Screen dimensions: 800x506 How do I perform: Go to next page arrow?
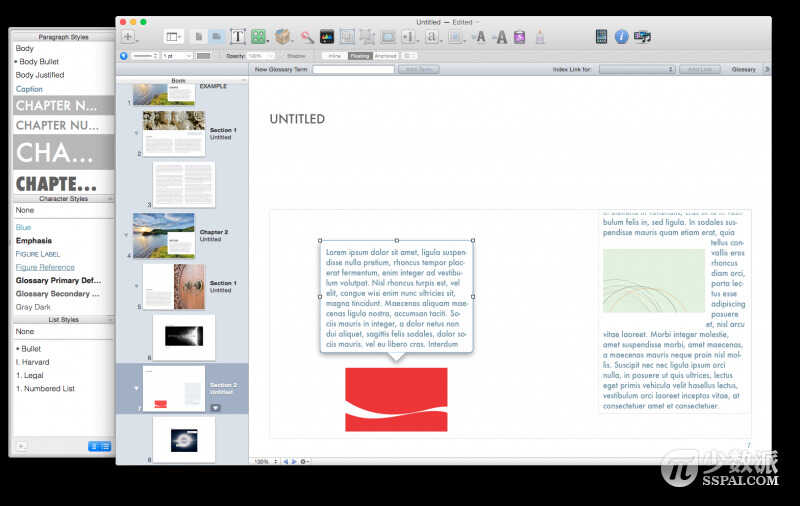tap(294, 461)
